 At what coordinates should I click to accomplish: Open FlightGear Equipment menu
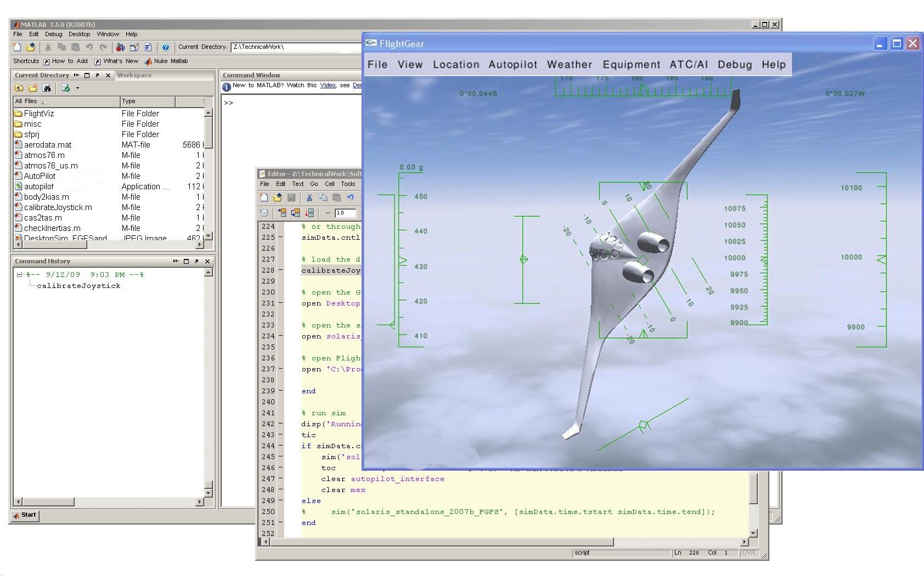(x=632, y=65)
